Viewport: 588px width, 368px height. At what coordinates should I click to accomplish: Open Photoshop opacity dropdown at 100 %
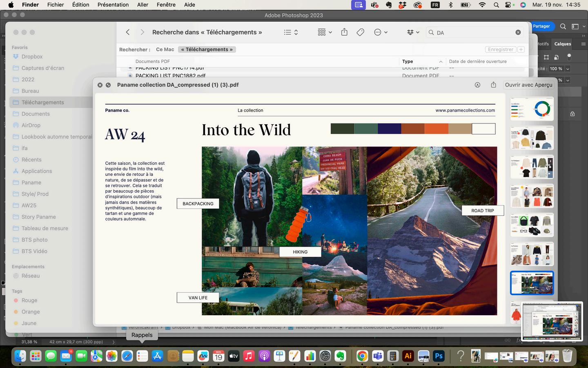click(568, 69)
